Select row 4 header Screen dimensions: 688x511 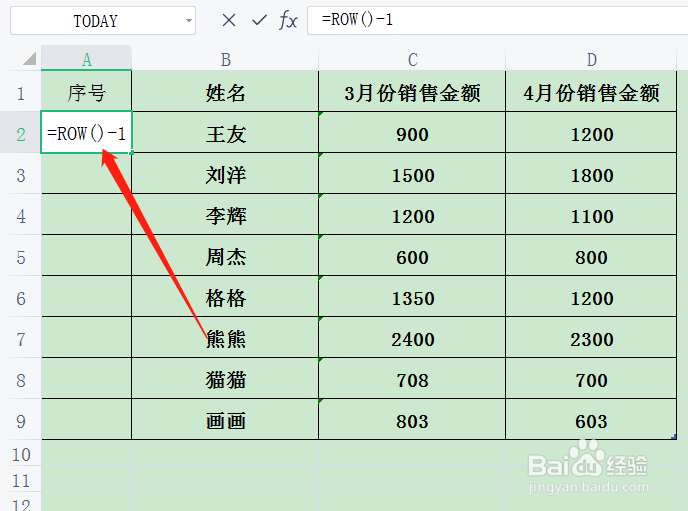[x=21, y=216]
